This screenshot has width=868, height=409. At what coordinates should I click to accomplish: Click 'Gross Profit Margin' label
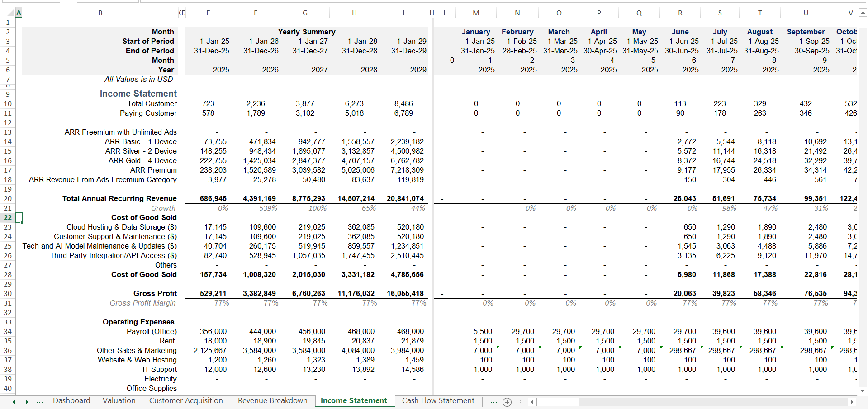point(142,303)
